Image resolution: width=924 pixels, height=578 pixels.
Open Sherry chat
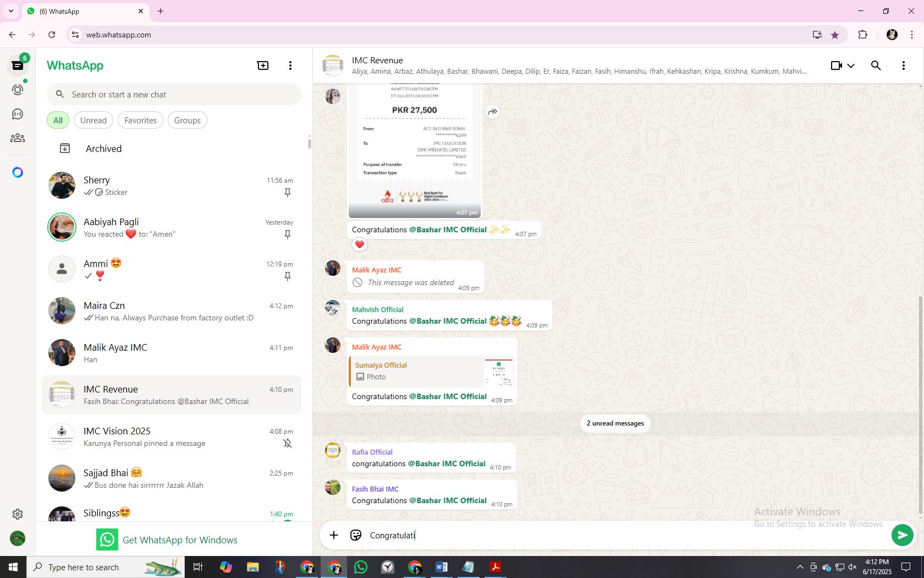pos(171,186)
